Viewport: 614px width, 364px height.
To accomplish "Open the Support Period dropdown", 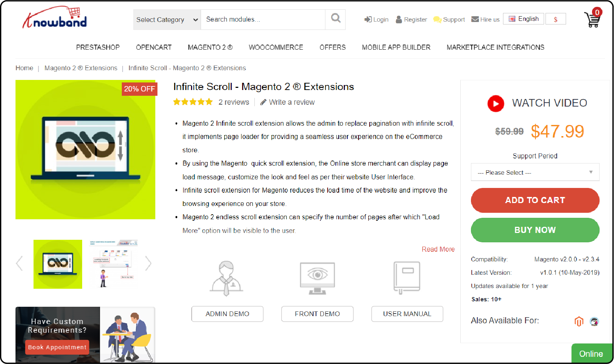I will 535,172.
